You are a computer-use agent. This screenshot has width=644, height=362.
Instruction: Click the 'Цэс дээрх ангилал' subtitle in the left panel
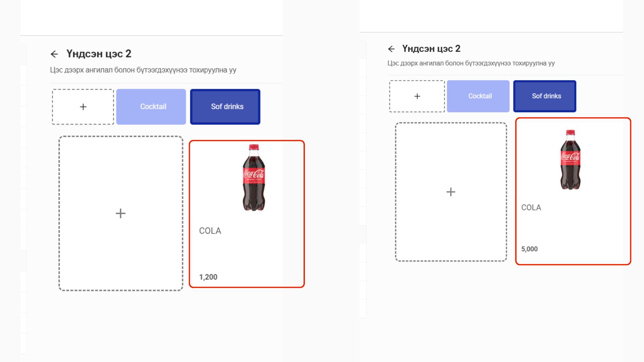(x=143, y=70)
